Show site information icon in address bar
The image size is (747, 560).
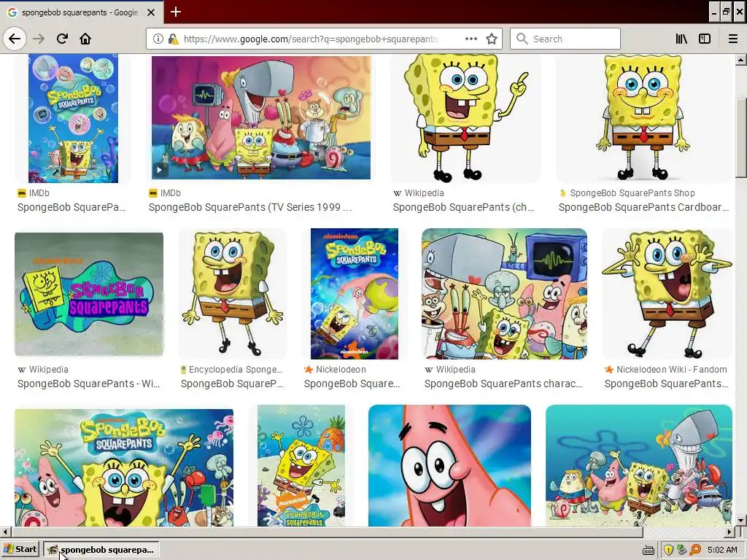click(x=158, y=39)
